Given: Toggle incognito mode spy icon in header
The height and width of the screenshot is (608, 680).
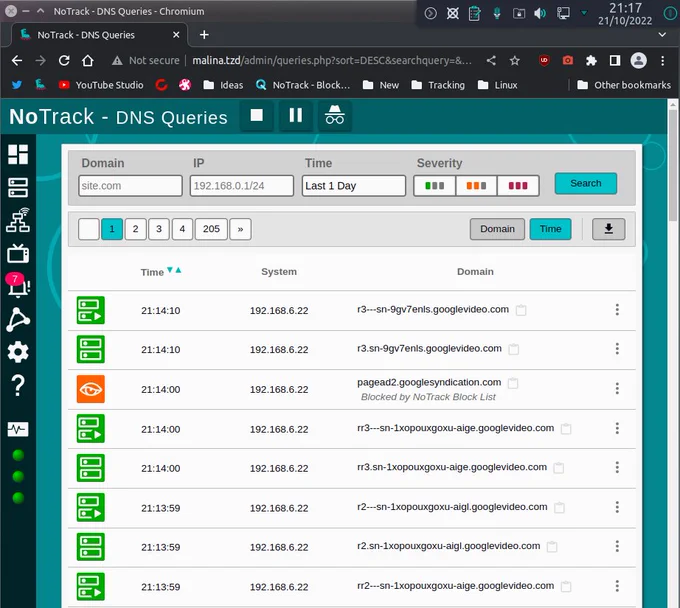Looking at the screenshot, I should 335,116.
